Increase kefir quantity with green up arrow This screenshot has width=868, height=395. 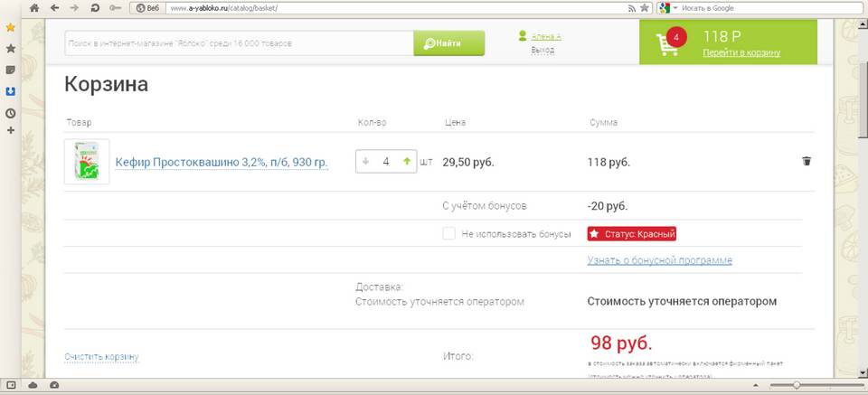click(408, 162)
